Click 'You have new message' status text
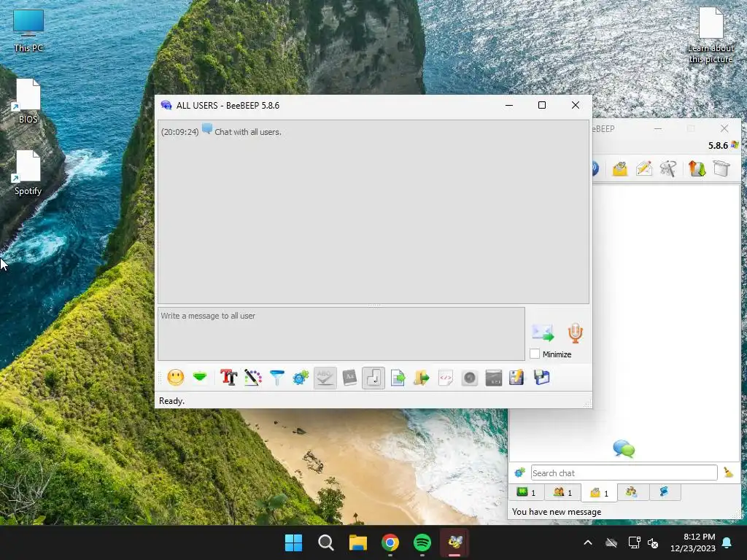 557,512
